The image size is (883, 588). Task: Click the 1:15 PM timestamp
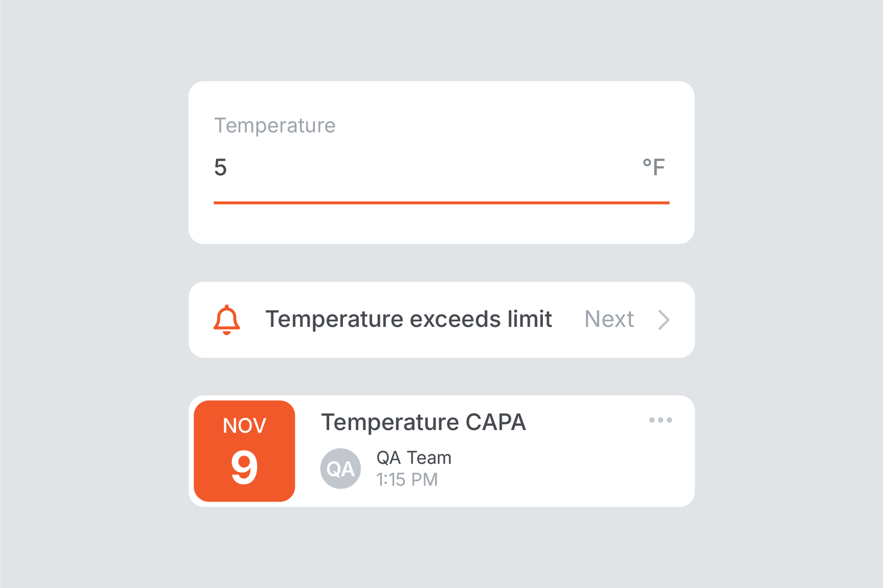click(x=407, y=479)
